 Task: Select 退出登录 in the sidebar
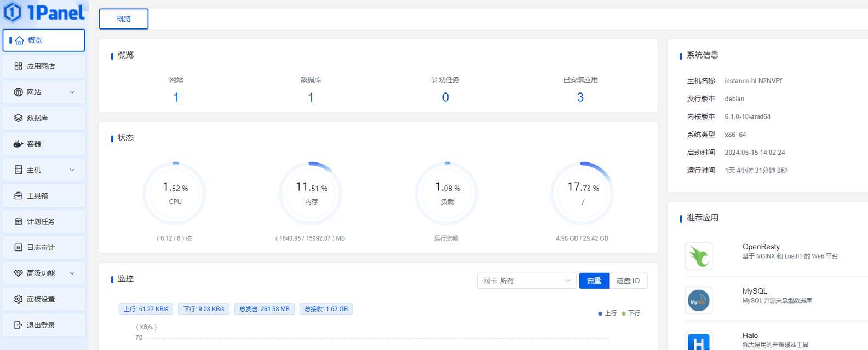(44, 325)
